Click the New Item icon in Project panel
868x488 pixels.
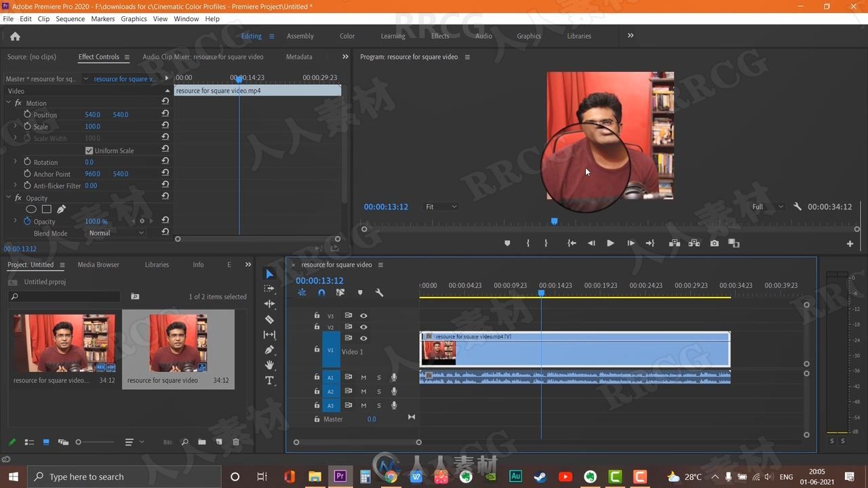[x=218, y=442]
